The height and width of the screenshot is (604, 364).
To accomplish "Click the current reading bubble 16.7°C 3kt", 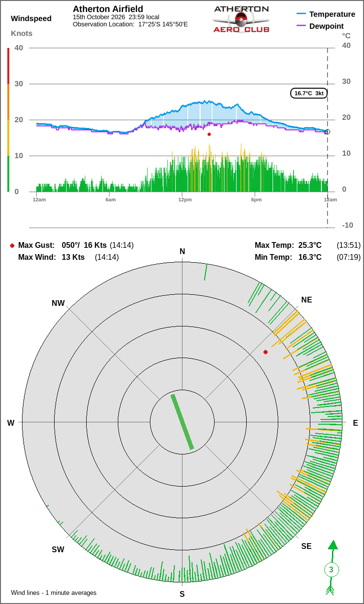I will pos(309,93).
